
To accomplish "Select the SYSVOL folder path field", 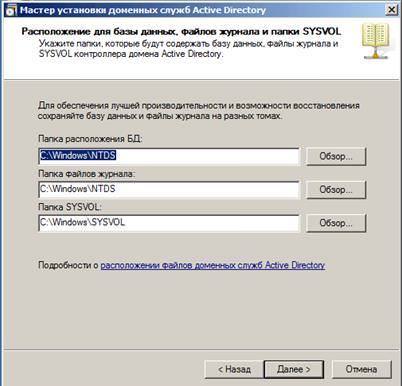I will pyautogui.click(x=169, y=223).
